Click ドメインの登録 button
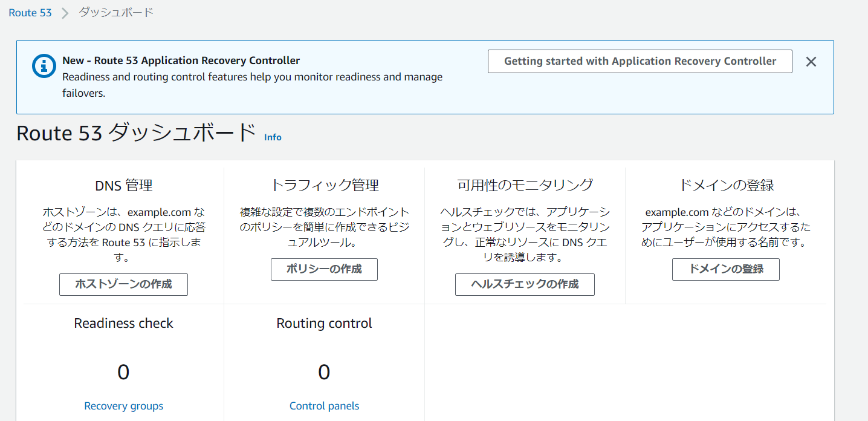Image resolution: width=868 pixels, height=421 pixels. [x=726, y=269]
